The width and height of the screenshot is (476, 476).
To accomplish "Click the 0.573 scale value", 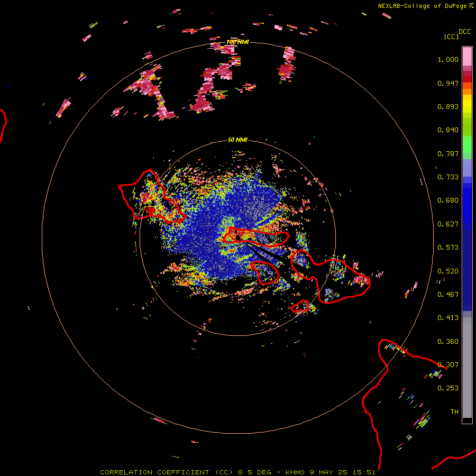I will (448, 248).
